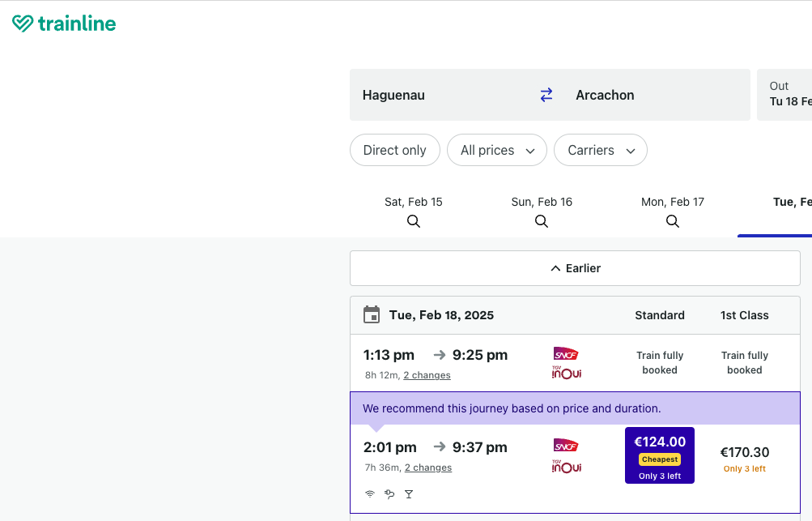Swap origin and destination stations

tap(546, 95)
